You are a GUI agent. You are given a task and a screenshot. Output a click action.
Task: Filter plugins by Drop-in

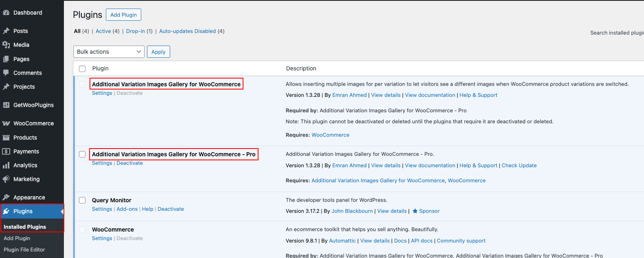[x=135, y=31]
